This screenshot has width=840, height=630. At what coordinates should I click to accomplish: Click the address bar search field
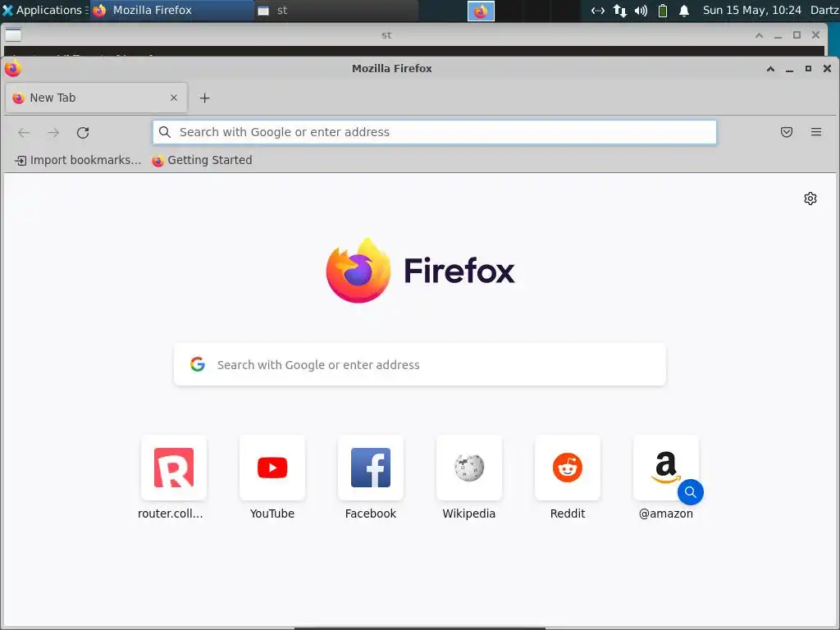pos(435,132)
